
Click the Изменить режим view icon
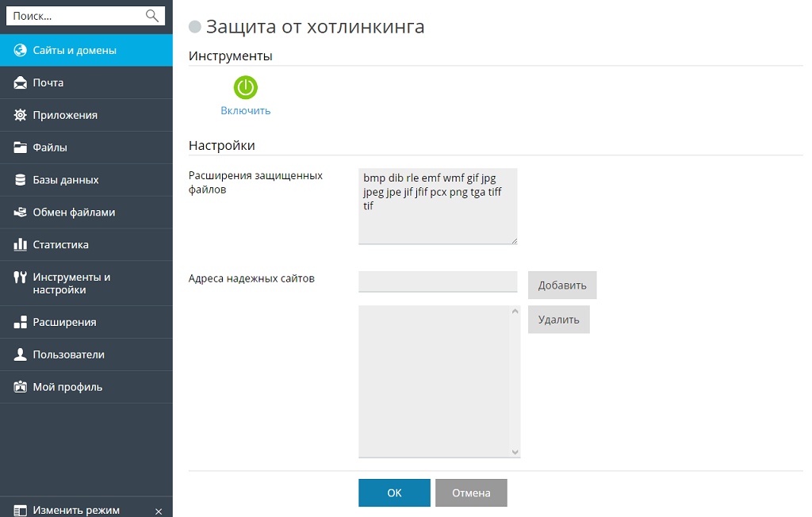pos(20,511)
